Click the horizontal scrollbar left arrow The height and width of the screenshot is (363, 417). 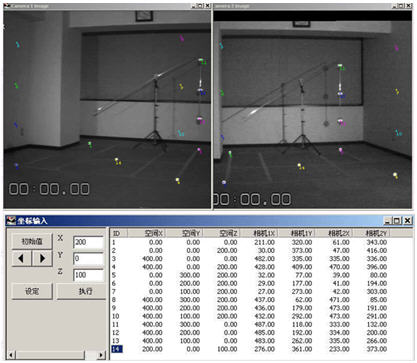click(x=11, y=355)
